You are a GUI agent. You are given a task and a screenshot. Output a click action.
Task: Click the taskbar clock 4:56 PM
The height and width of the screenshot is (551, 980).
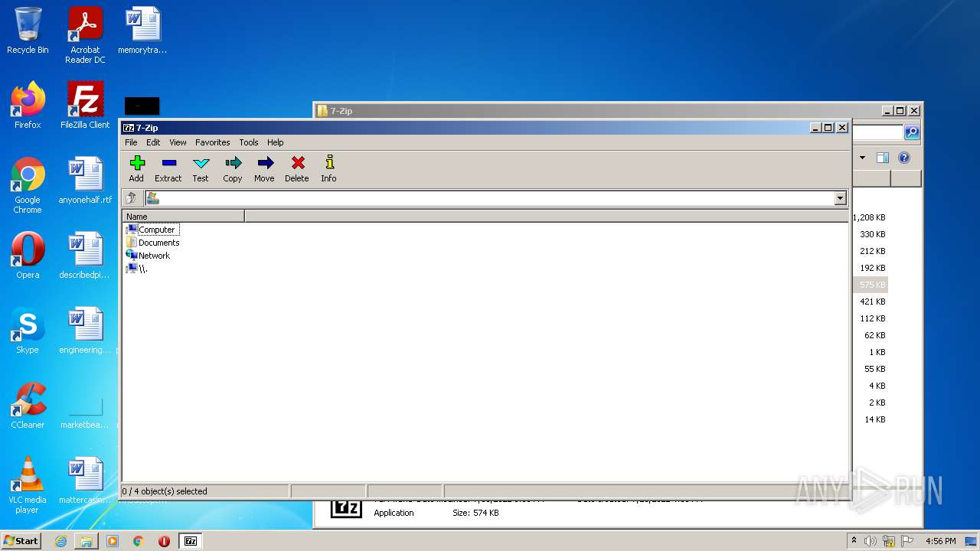tap(940, 541)
